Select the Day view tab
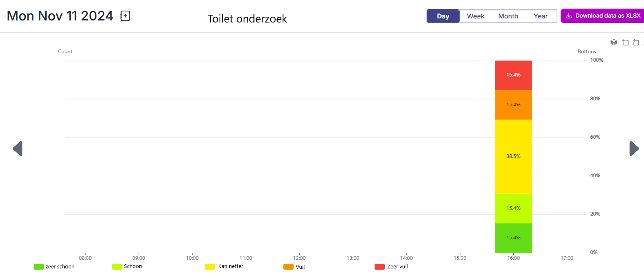Screen dimensions: 644x277 [443, 16]
